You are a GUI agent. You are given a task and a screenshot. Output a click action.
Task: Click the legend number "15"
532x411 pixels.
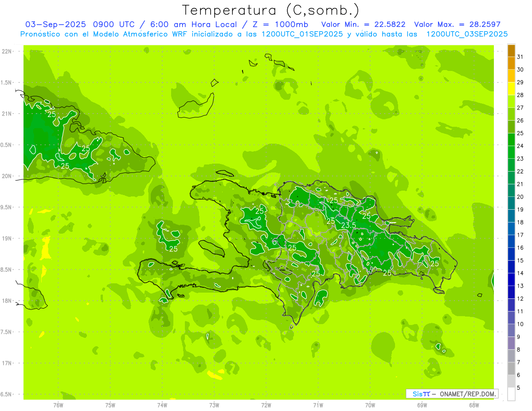coord(520,261)
